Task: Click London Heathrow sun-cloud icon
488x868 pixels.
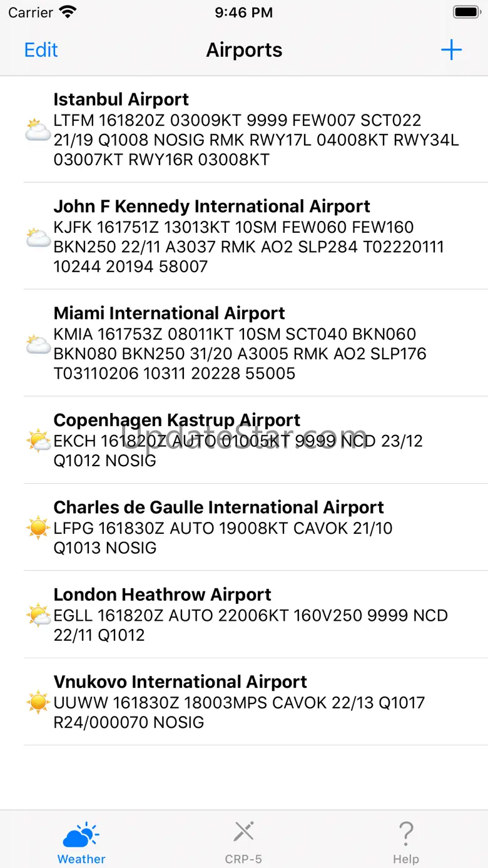Action: pos(38,615)
